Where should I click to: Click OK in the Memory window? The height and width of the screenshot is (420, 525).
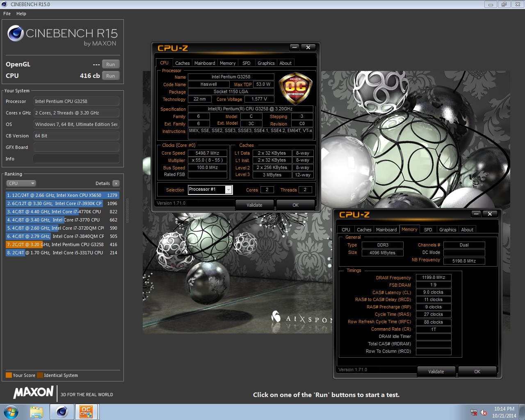[477, 372]
